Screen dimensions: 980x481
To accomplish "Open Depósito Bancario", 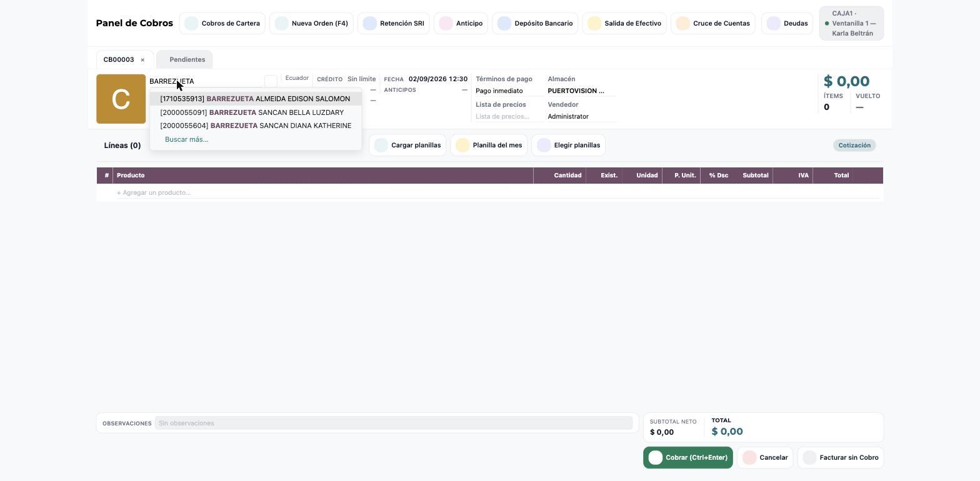I will click(x=535, y=23).
